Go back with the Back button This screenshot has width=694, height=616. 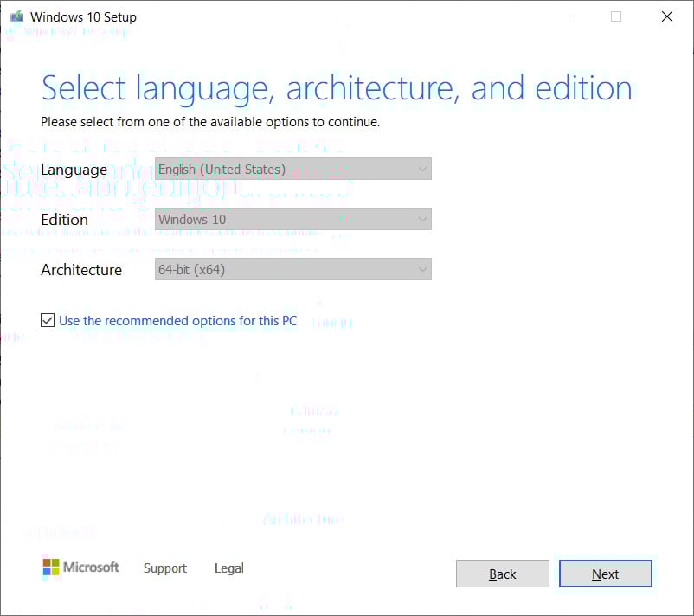click(502, 574)
